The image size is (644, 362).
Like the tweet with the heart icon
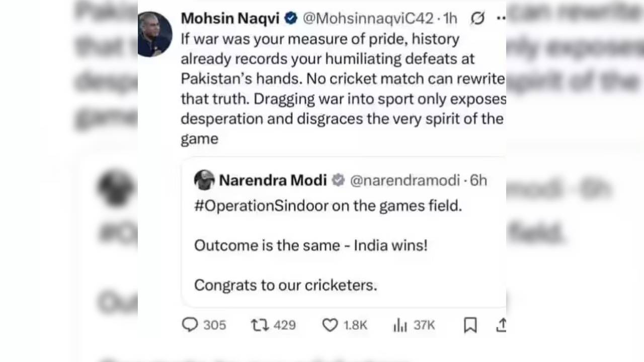pos(330,325)
